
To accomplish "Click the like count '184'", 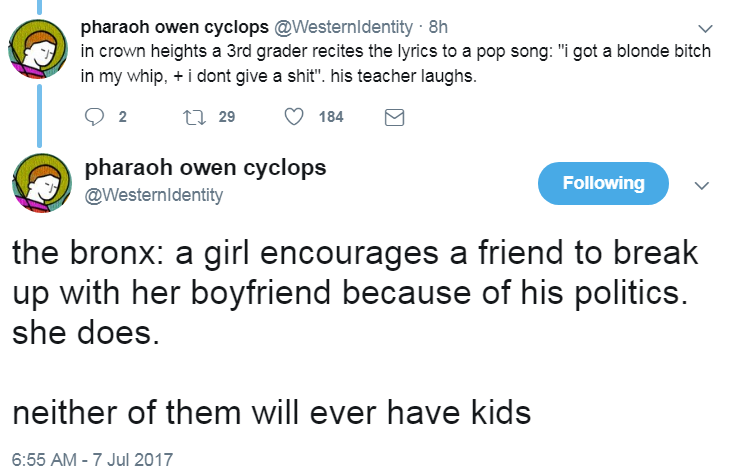I will (331, 117).
